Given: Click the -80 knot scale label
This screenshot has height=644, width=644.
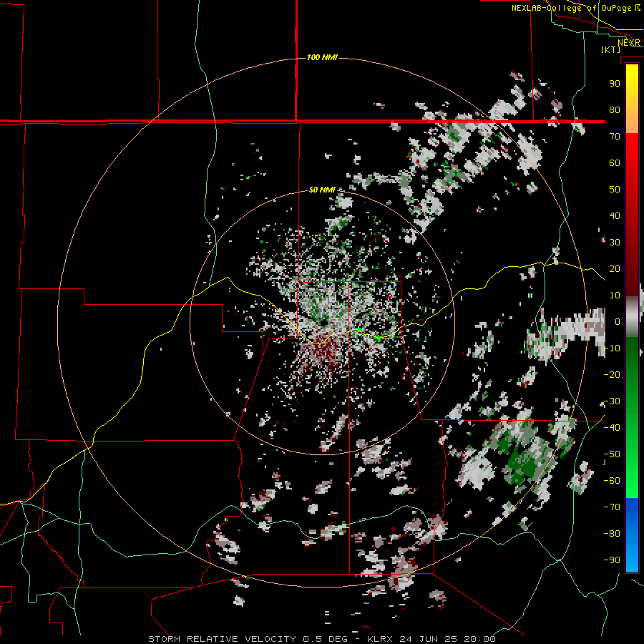Looking at the screenshot, I should (x=612, y=534).
